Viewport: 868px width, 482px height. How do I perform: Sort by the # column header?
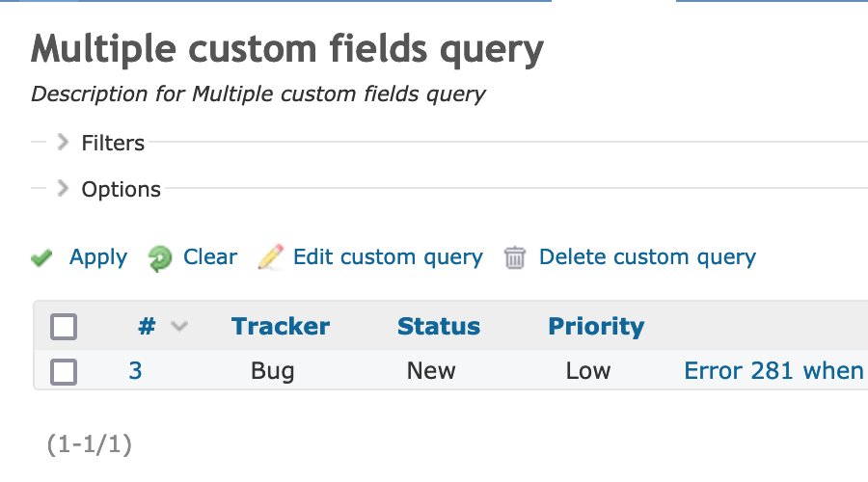147,326
